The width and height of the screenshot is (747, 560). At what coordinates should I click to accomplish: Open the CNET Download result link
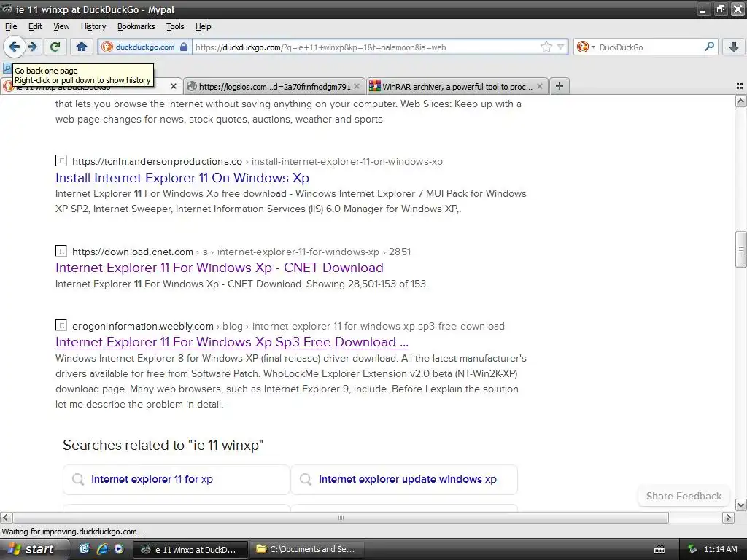(219, 268)
